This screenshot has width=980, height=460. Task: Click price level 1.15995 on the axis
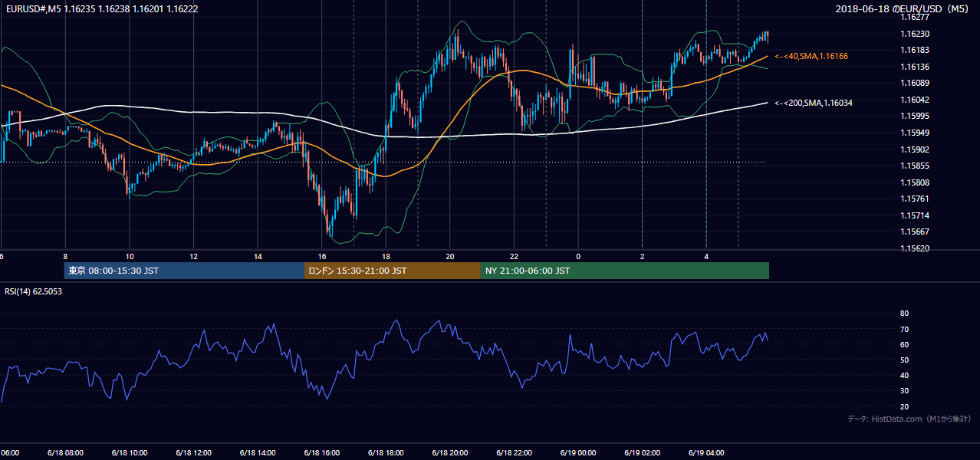point(915,116)
